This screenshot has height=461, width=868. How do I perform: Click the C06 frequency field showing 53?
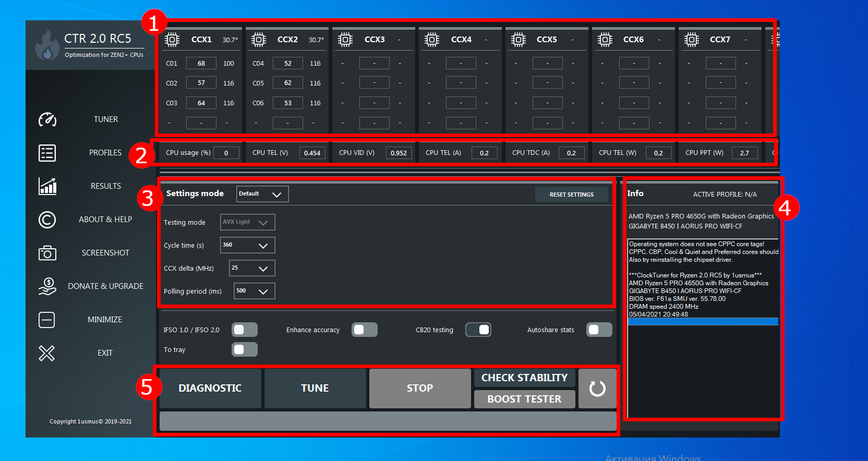point(288,103)
